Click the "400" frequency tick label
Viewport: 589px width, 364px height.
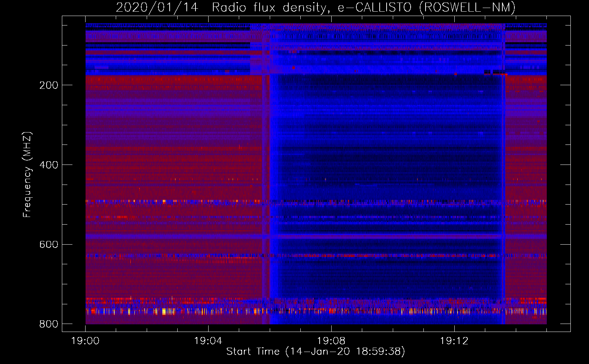[49, 165]
